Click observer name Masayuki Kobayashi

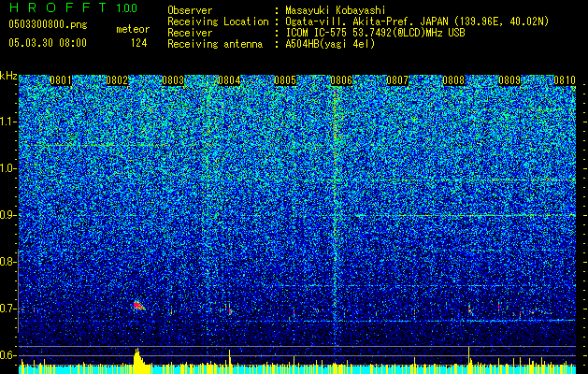(x=336, y=10)
